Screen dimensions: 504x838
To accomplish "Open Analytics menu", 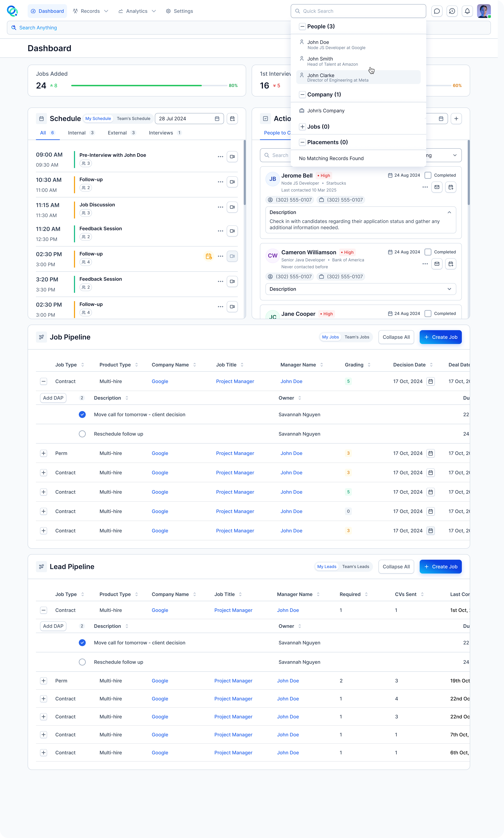I will (137, 11).
